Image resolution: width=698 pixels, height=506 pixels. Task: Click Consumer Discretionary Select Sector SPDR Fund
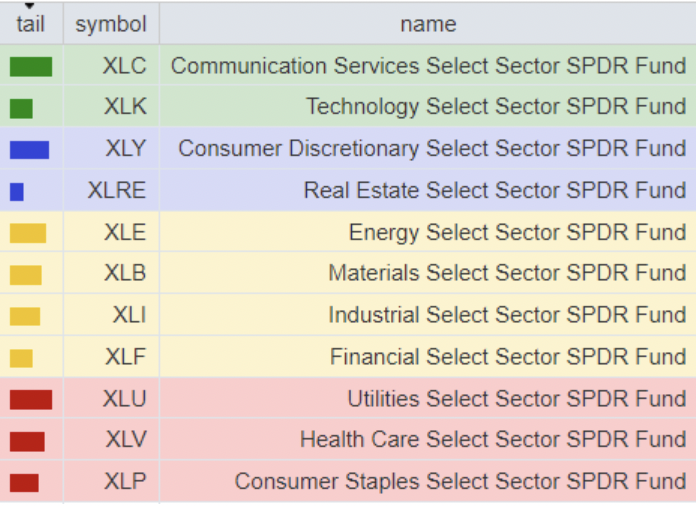pyautogui.click(x=432, y=149)
